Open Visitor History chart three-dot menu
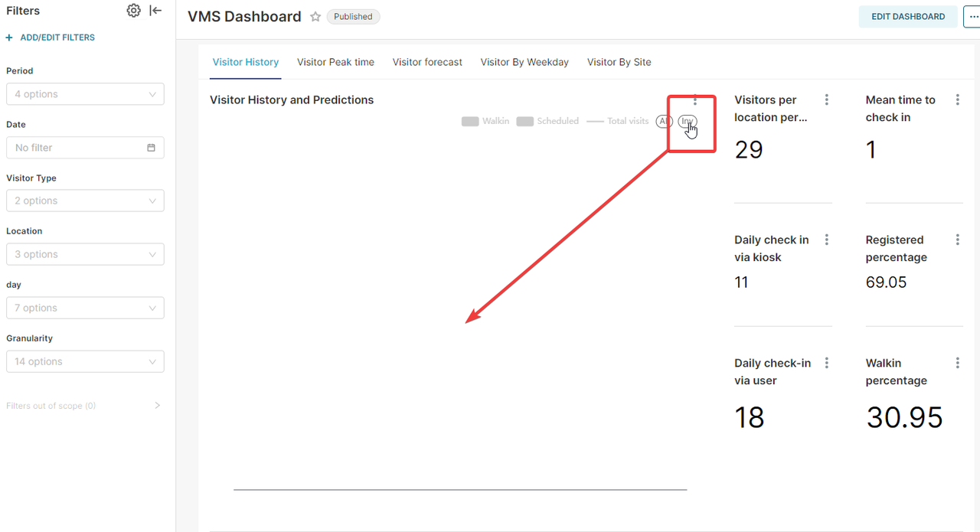980x532 pixels. 695,100
